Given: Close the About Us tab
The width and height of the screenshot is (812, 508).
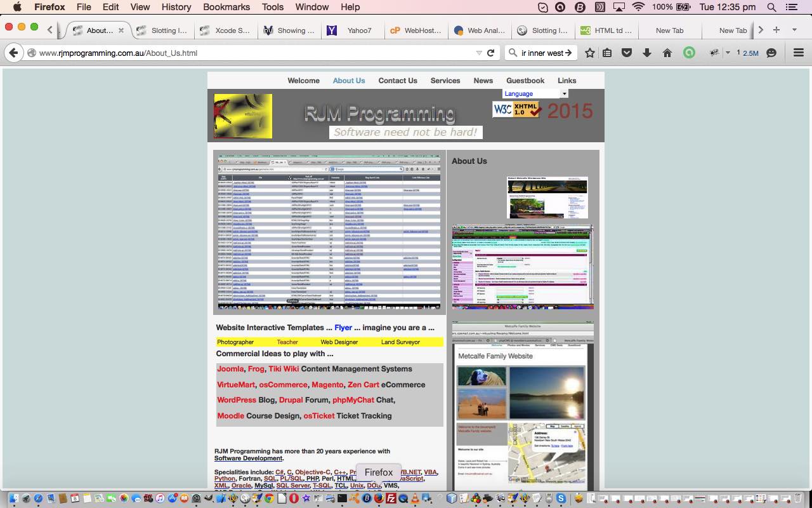Looking at the screenshot, I should click(x=121, y=30).
